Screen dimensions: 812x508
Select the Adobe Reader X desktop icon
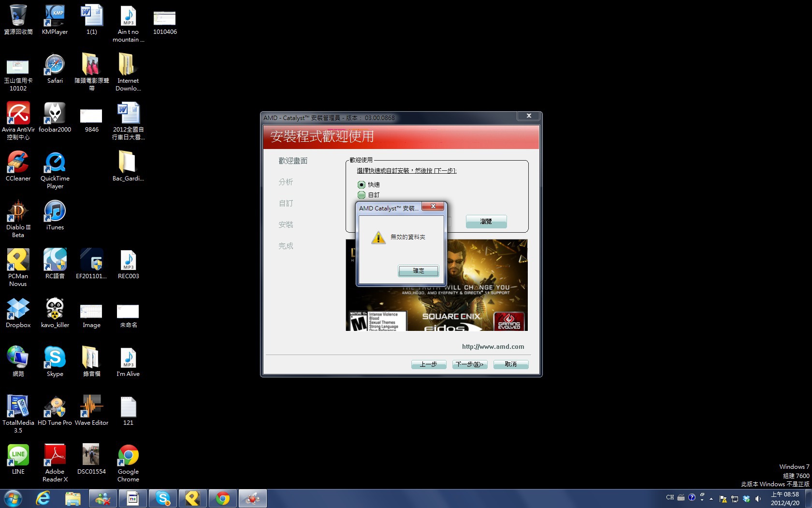[55, 463]
